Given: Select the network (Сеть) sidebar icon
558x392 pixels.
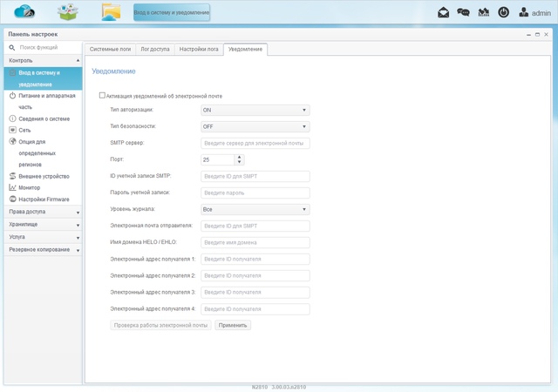Looking at the screenshot, I should [12, 130].
